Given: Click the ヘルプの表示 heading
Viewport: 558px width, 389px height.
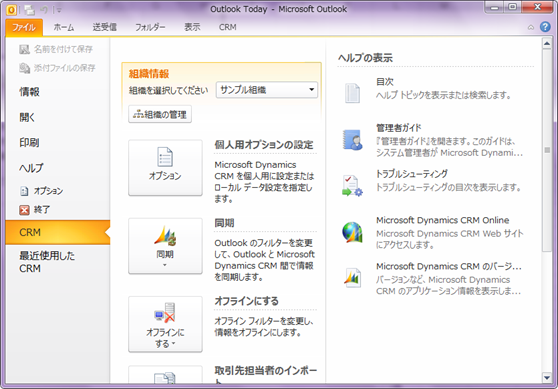Looking at the screenshot, I should (x=365, y=58).
